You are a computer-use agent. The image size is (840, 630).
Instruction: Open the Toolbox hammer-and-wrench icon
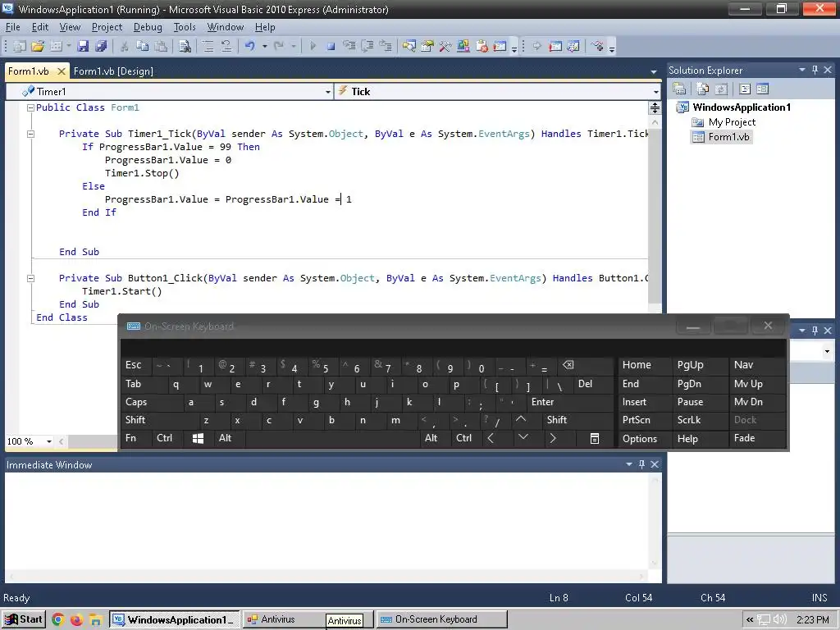[x=445, y=47]
